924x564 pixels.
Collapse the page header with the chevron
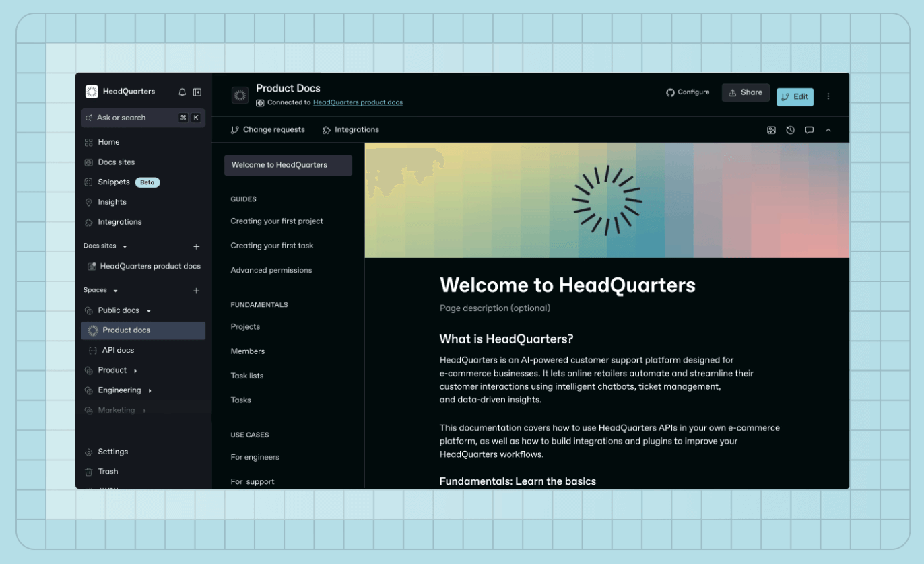(x=828, y=129)
